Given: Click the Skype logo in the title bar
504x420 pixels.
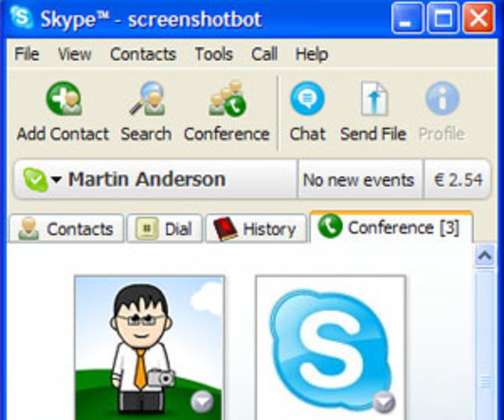Looking at the screenshot, I should pos(21,17).
